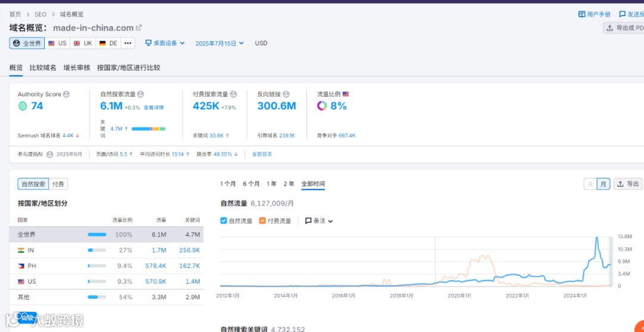This screenshot has width=644, height=332.
Task: Click 1.7M traffic value in IN row
Action: click(x=159, y=250)
